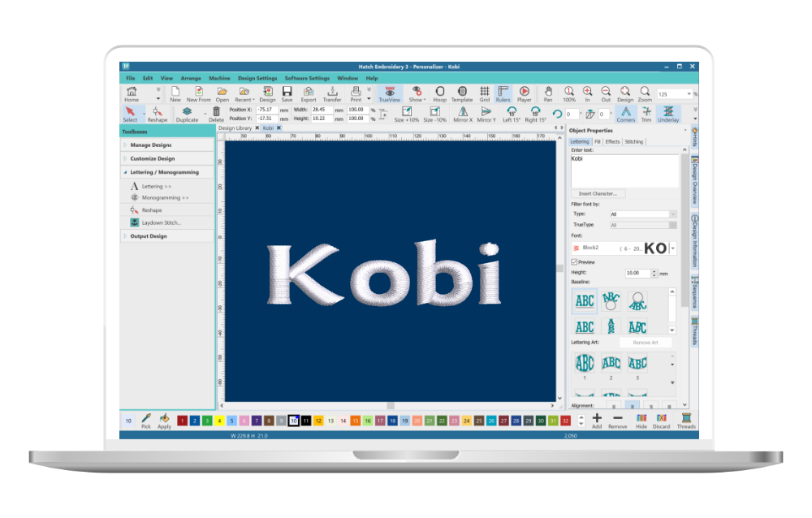This screenshot has height=518, width=812.
Task: Toggle the Rulers display button
Action: point(503,93)
